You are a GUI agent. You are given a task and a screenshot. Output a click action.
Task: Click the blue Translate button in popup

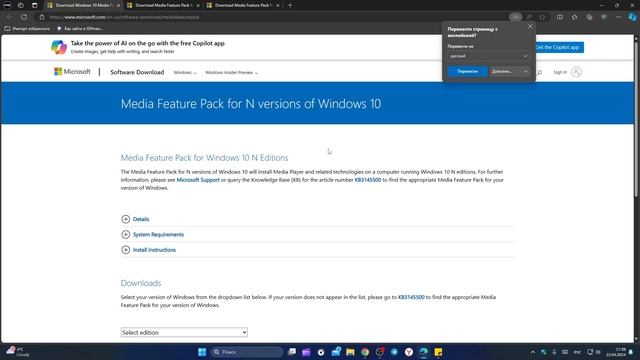[x=467, y=71]
